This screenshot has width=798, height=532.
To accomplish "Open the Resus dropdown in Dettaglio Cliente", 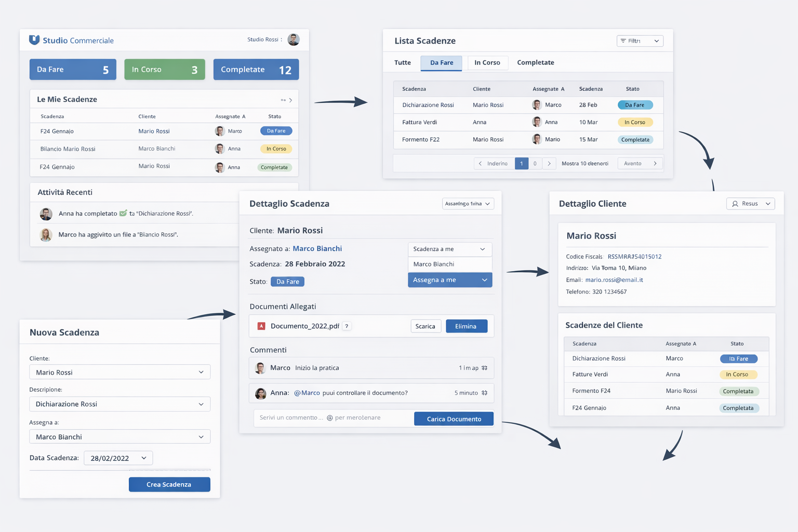I will pos(750,204).
